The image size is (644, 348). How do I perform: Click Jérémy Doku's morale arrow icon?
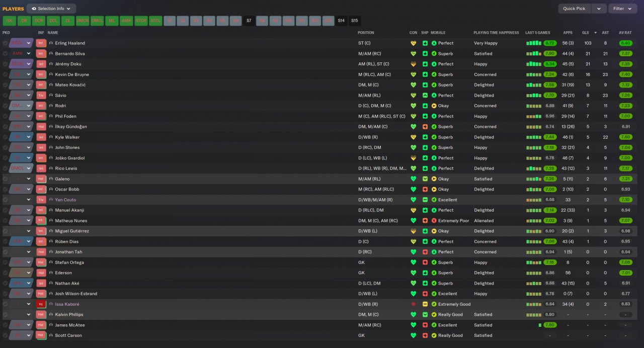(434, 64)
